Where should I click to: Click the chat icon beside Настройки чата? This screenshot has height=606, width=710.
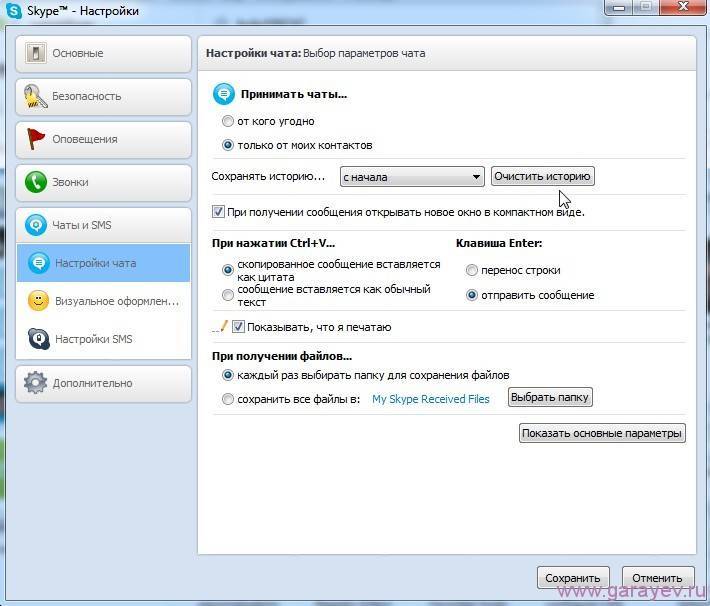[x=39, y=263]
